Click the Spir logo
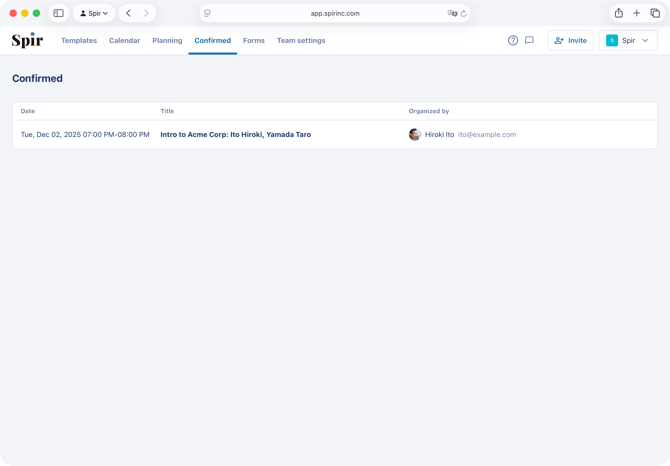Screen dimensions: 670x466 point(27,41)
